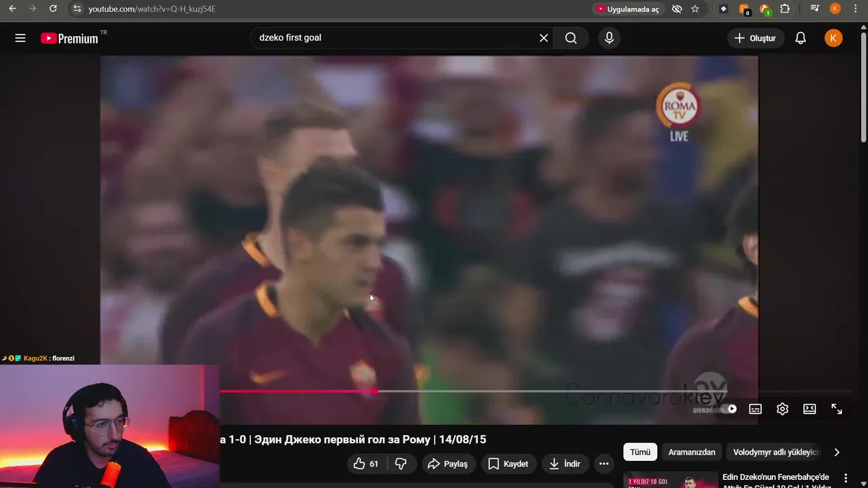868x488 pixels.
Task: Download the video with 'İndir'
Action: [x=565, y=464]
